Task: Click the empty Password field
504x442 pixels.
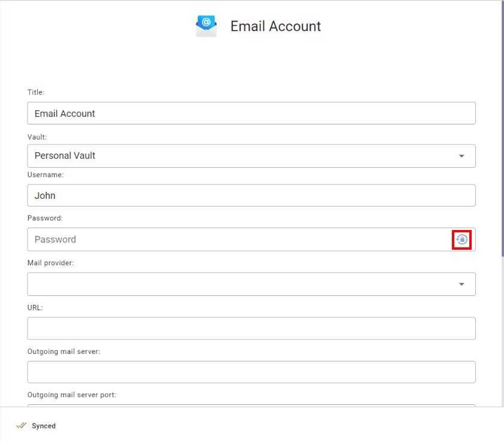Action: point(239,239)
